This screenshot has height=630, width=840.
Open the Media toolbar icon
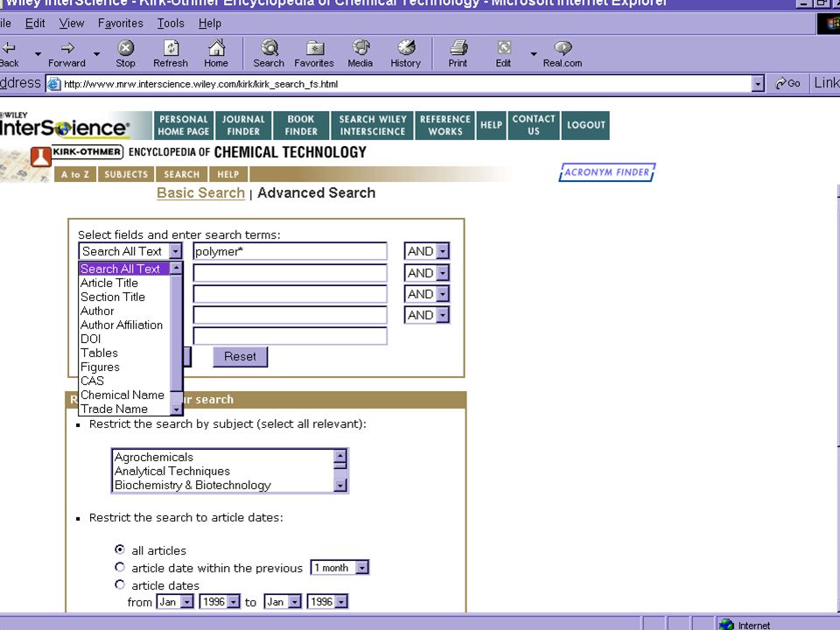360,47
